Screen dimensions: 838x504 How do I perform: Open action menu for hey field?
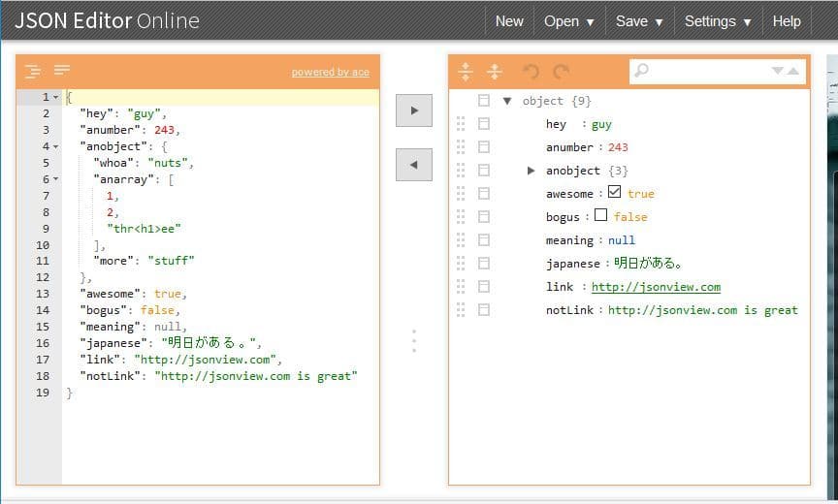click(x=484, y=124)
